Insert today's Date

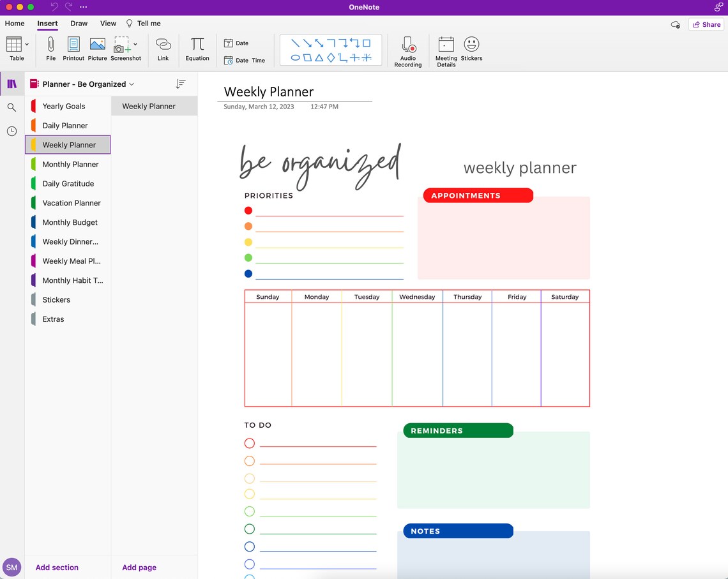pyautogui.click(x=236, y=43)
